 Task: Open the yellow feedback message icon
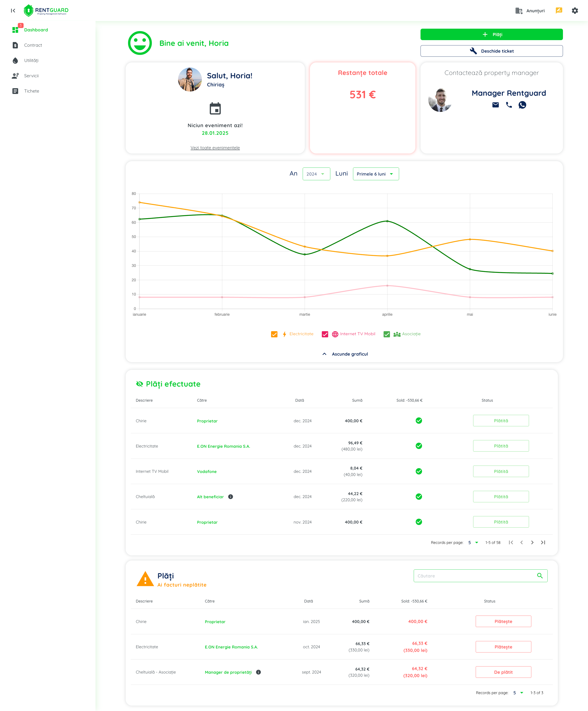tap(558, 10)
